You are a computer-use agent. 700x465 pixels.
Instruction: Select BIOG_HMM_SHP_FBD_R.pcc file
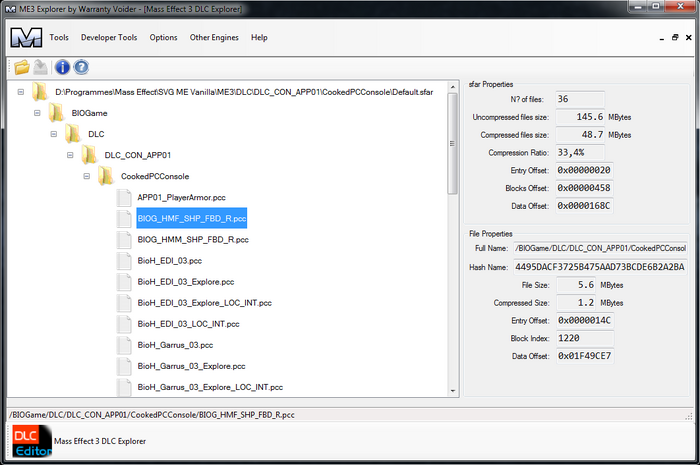click(193, 240)
